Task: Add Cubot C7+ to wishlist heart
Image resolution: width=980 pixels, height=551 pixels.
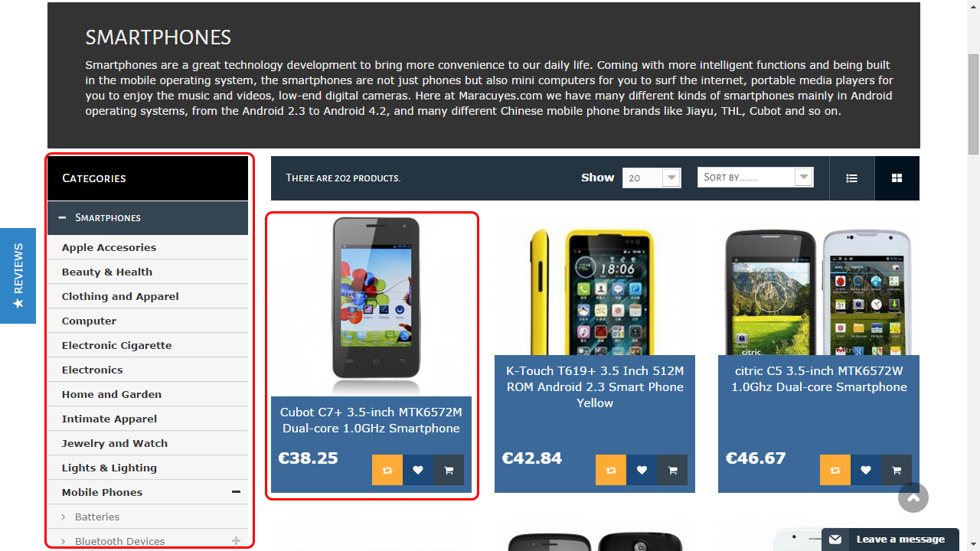Action: click(x=418, y=470)
